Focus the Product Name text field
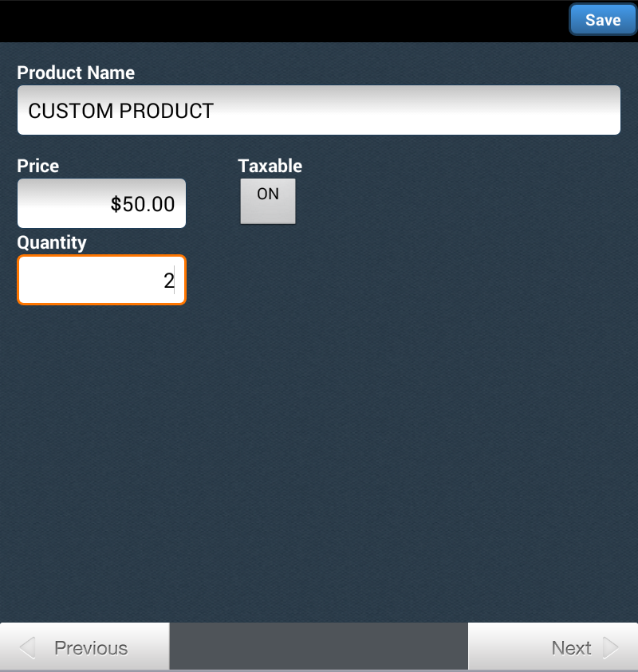 (319, 110)
